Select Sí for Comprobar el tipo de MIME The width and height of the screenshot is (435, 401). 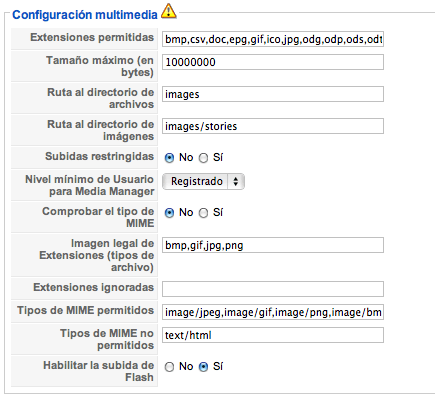tap(203, 213)
